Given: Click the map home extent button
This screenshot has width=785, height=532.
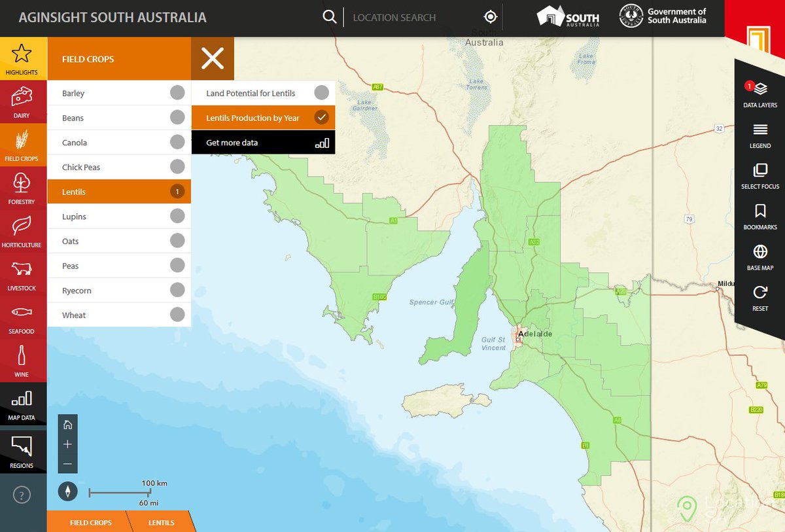Looking at the screenshot, I should click(x=68, y=425).
